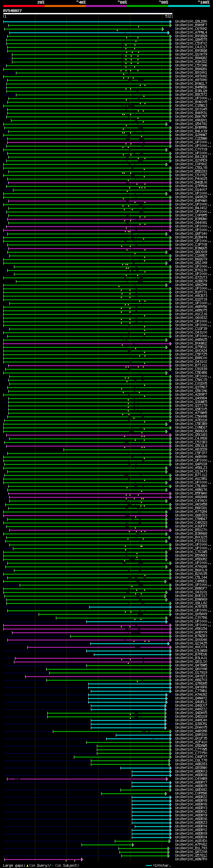
Task: Select the label UniRef100_A0BVY9
Action: coord(191,633)
